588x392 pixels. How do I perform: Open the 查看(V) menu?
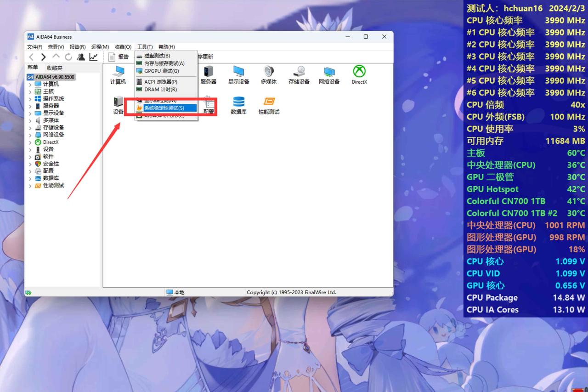point(56,47)
